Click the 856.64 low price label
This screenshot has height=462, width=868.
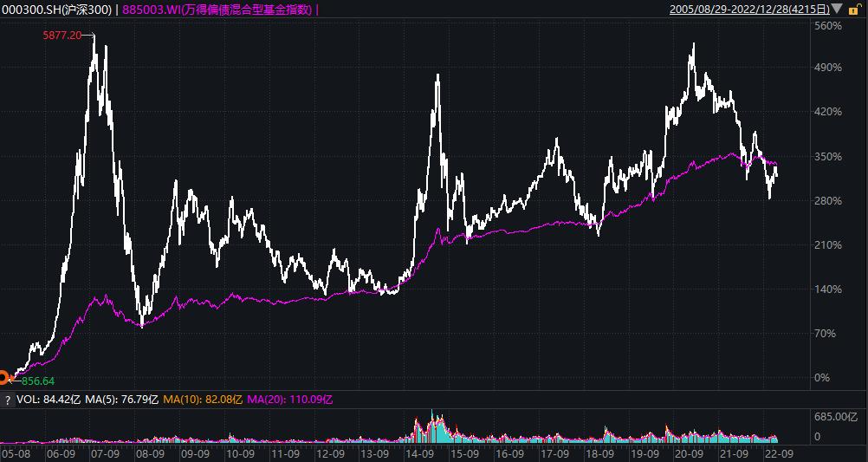point(38,381)
